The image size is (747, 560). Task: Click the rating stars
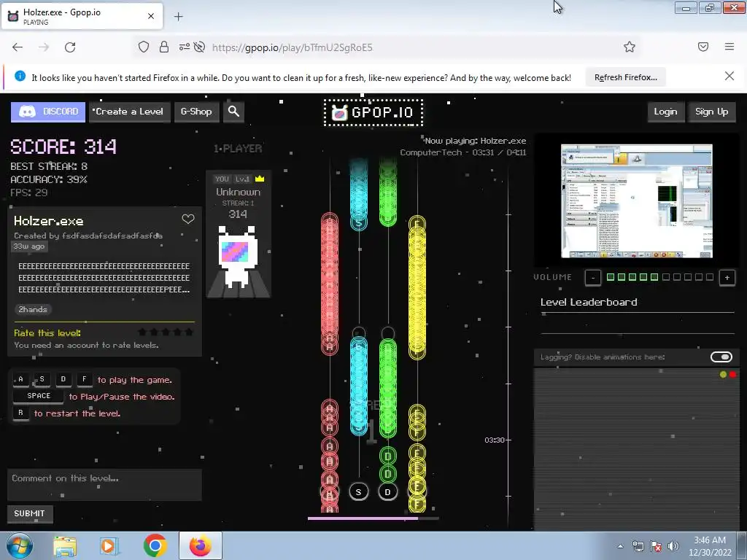click(x=166, y=332)
